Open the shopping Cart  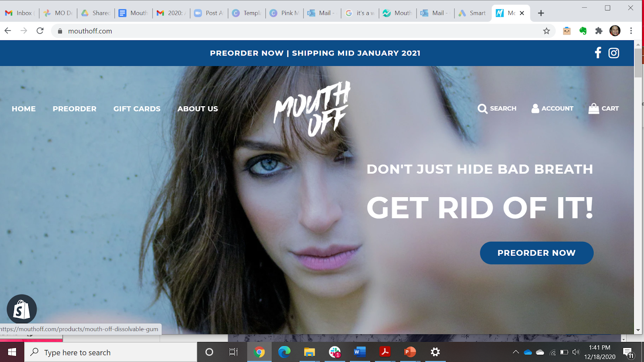click(604, 109)
